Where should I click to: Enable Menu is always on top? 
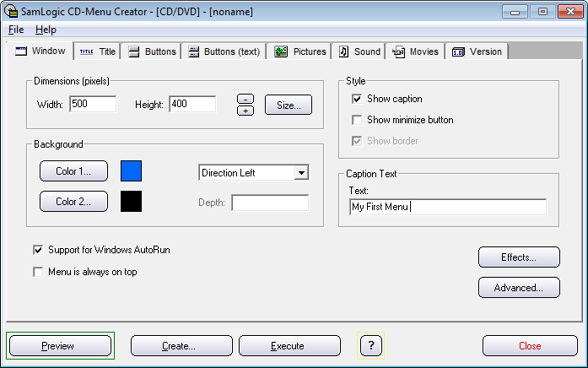pos(38,272)
